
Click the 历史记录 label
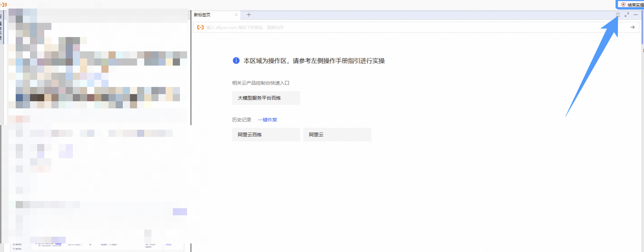tap(242, 120)
